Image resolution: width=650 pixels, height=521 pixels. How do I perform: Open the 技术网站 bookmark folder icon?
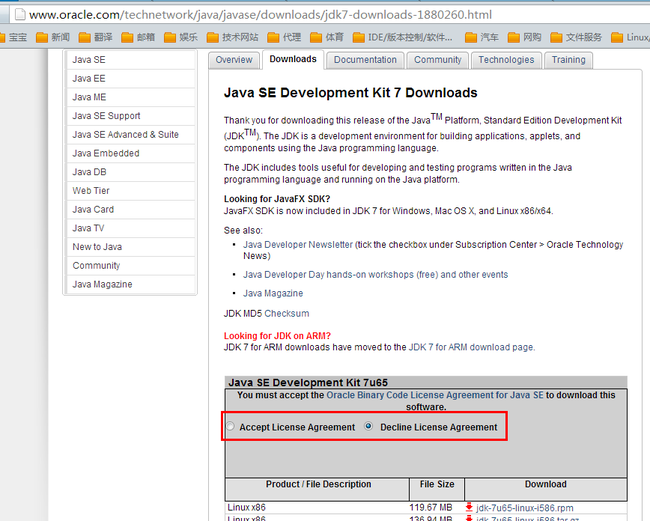[213, 38]
